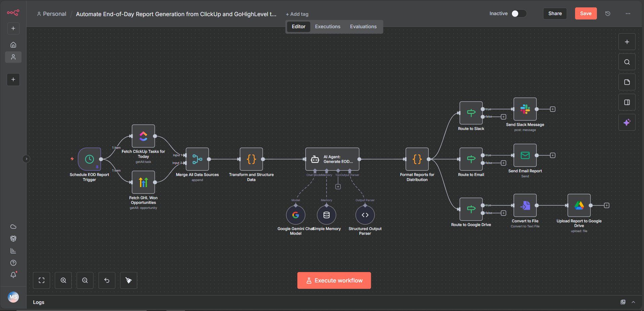Image resolution: width=644 pixels, height=311 pixels.
Task: Open the Personal project breadcrumb
Action: point(52,14)
